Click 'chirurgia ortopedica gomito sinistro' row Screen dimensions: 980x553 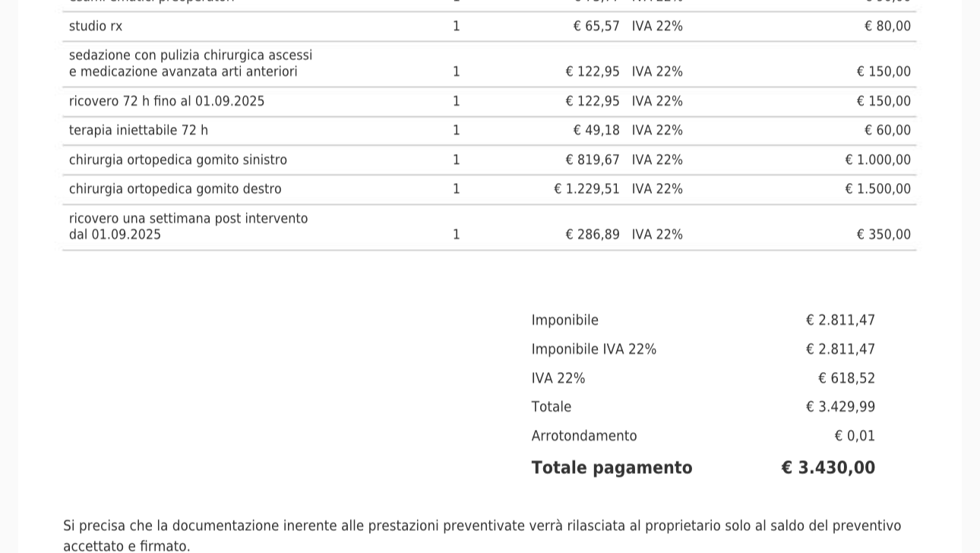point(178,160)
